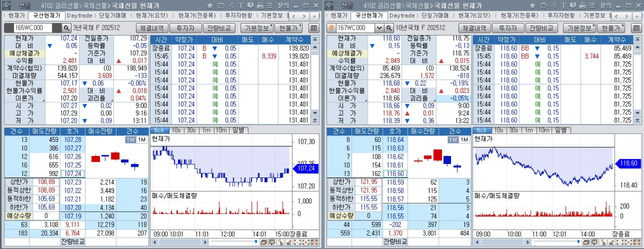
Task: Click the orange 주 badge in right window
Action: pos(331,28)
